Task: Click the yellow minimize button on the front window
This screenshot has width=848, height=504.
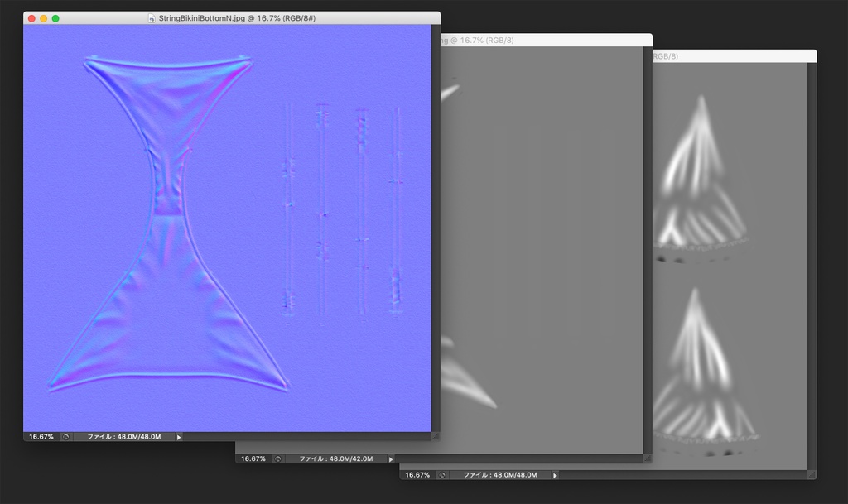Action: (x=41, y=17)
